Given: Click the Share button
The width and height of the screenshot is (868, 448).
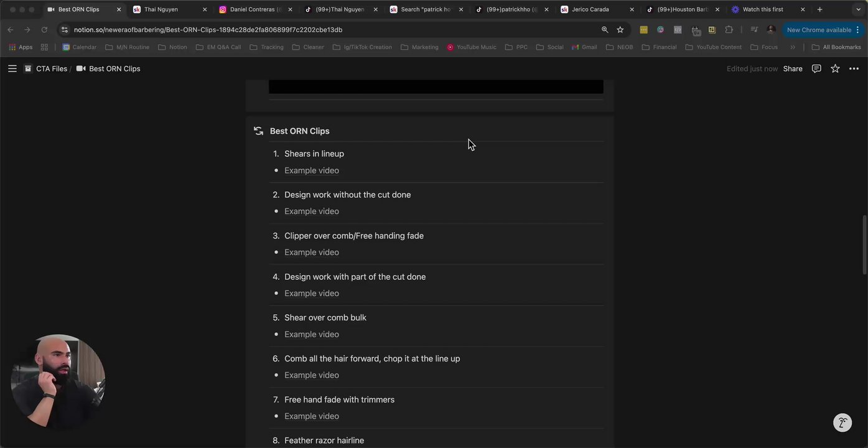Looking at the screenshot, I should 792,68.
